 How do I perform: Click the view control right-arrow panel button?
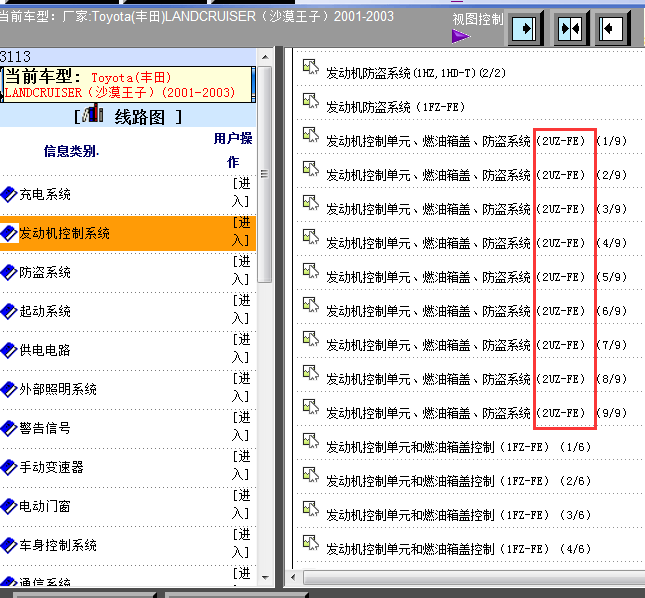point(526,28)
